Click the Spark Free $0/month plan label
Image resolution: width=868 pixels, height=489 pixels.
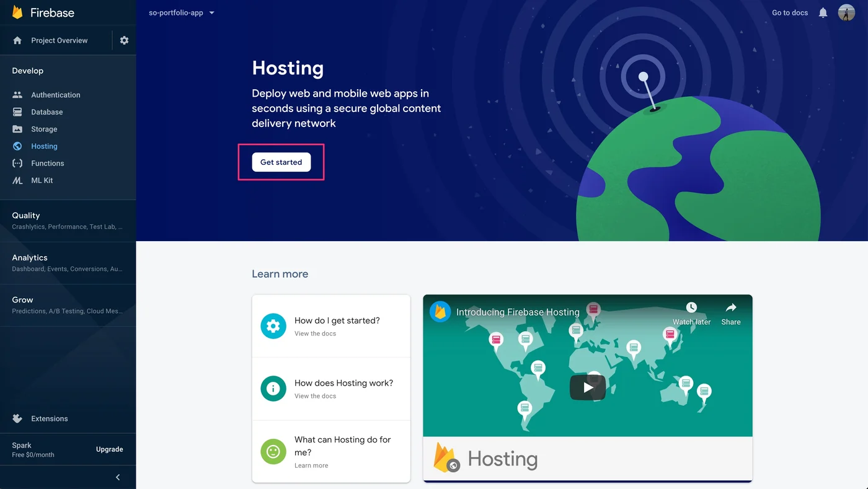click(33, 449)
